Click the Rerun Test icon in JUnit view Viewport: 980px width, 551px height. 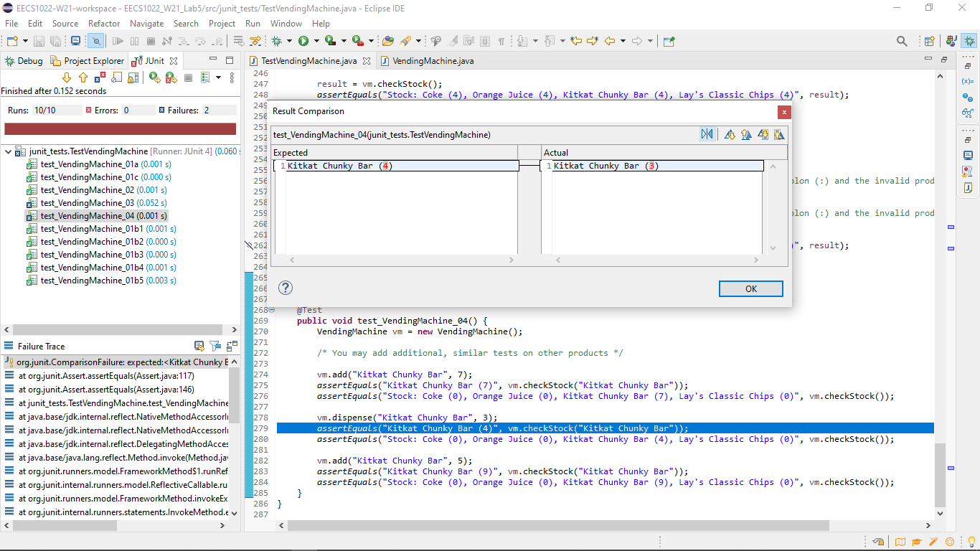(154, 77)
